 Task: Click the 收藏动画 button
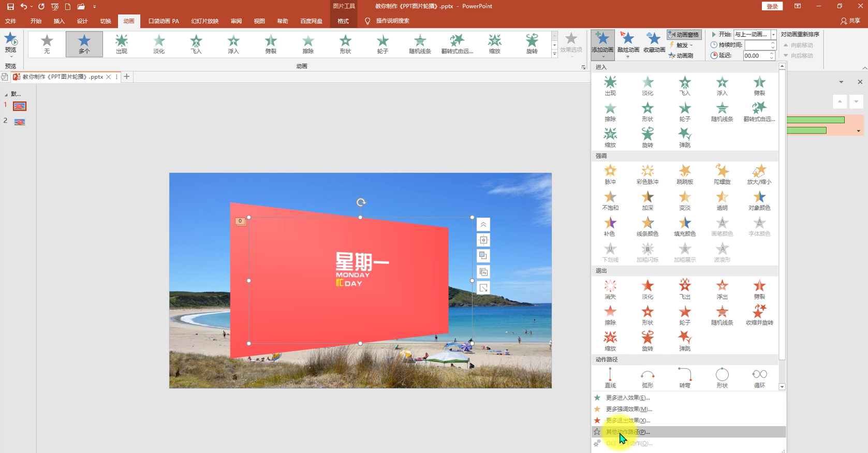654,42
